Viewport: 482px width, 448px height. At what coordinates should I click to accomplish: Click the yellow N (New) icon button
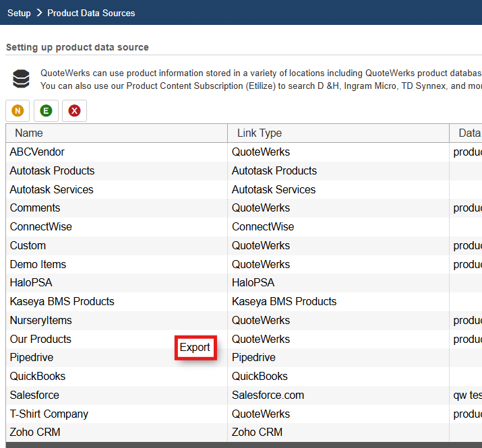coord(18,110)
